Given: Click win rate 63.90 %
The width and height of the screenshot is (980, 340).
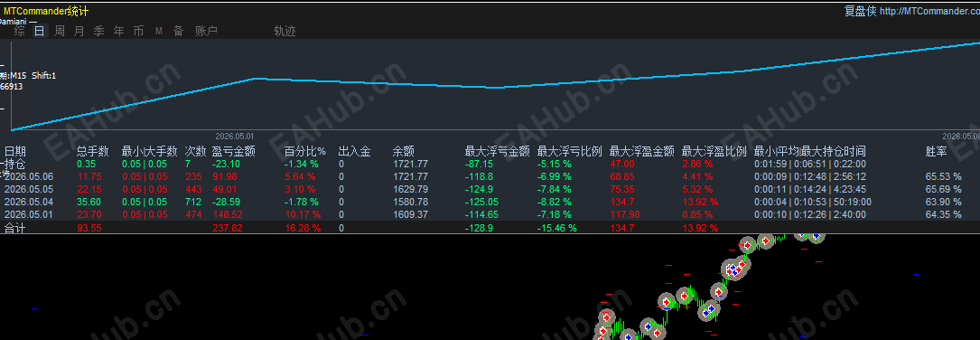Looking at the screenshot, I should click(x=943, y=202).
